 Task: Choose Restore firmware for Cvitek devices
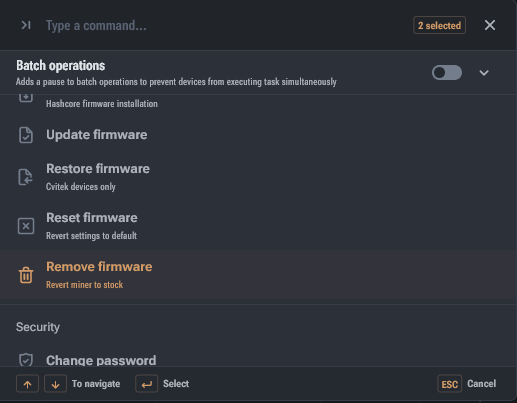[258, 177]
